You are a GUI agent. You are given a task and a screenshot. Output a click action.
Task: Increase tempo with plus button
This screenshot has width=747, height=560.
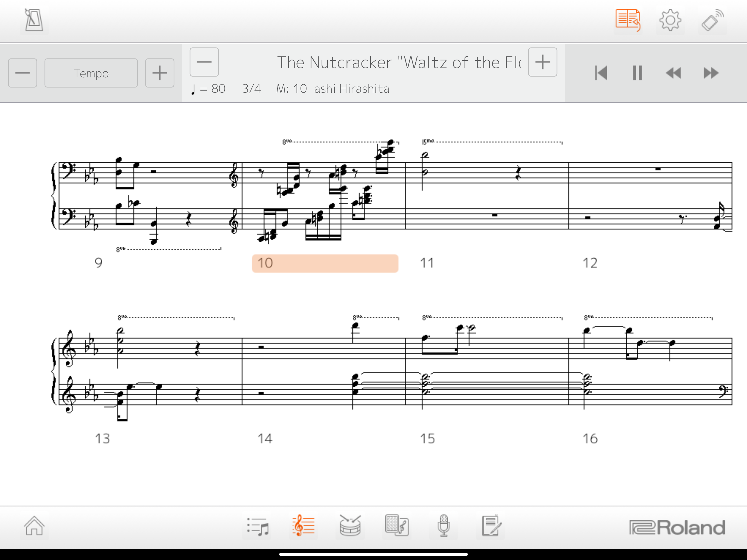160,73
